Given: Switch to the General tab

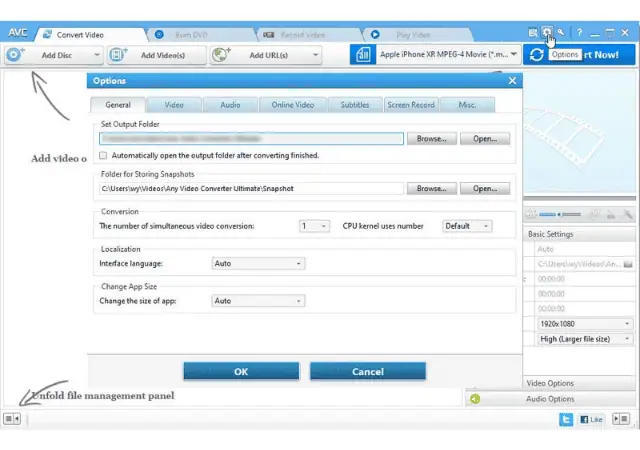Looking at the screenshot, I should 118,105.
